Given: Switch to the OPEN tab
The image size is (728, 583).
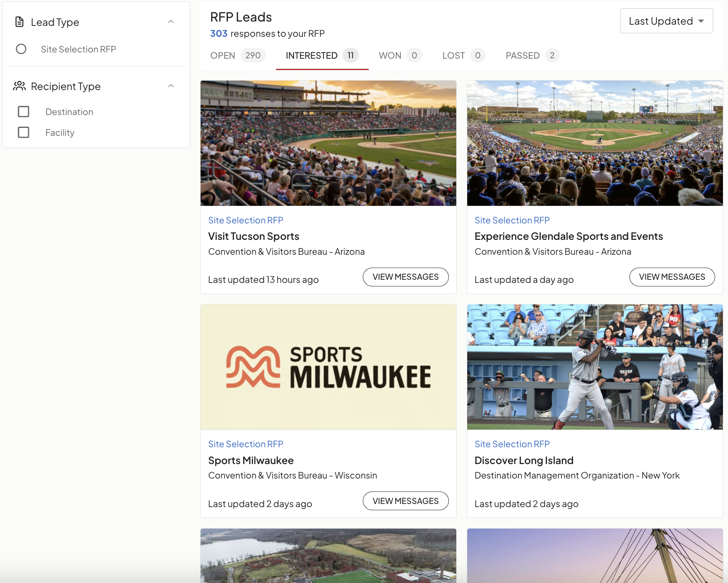Looking at the screenshot, I should tap(238, 56).
